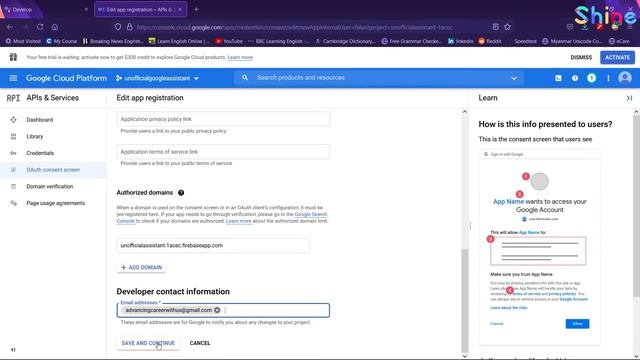Click the gift icon in trial banner

point(13,57)
